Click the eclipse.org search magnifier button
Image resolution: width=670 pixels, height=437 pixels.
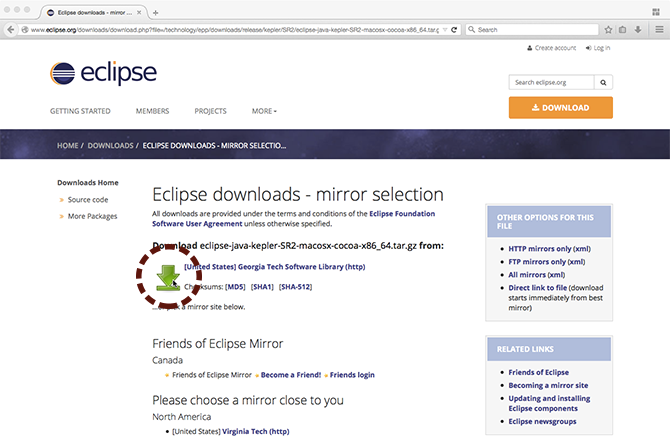tap(603, 82)
